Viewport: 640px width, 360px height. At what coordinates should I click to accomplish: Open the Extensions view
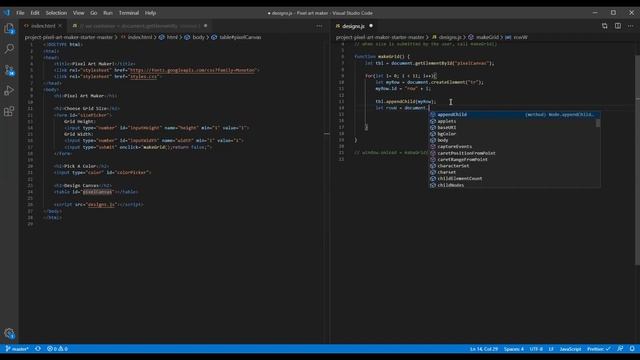point(9,111)
